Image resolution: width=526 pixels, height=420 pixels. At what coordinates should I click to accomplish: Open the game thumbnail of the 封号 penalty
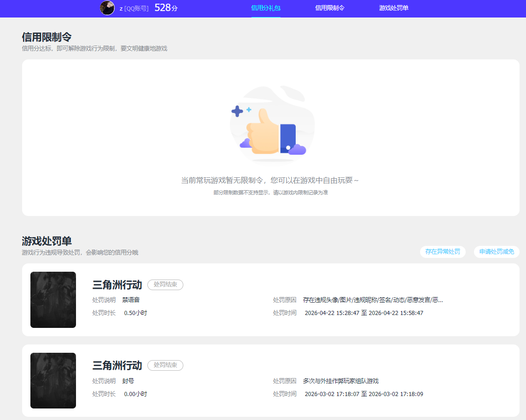tap(53, 380)
